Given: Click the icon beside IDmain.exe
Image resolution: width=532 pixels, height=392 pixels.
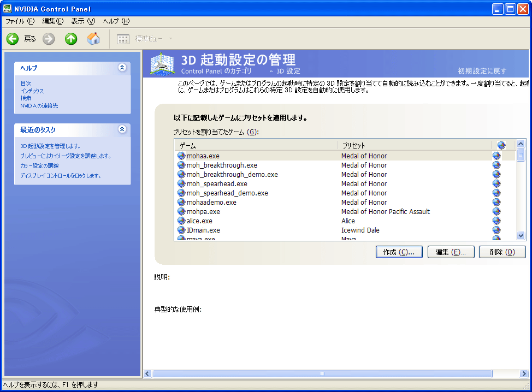Looking at the screenshot, I should point(181,230).
